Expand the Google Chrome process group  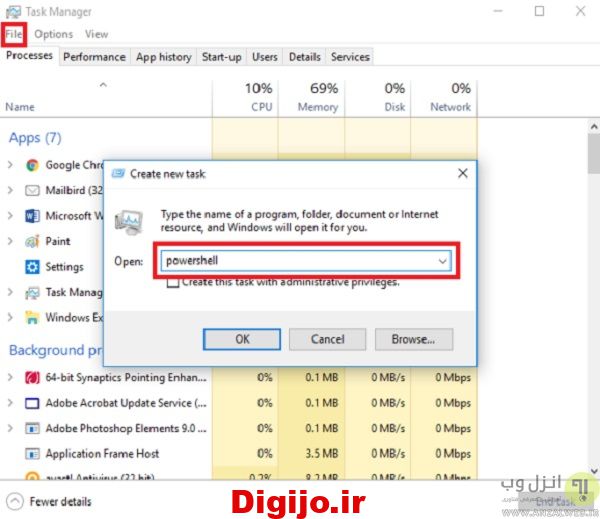pos(10,165)
